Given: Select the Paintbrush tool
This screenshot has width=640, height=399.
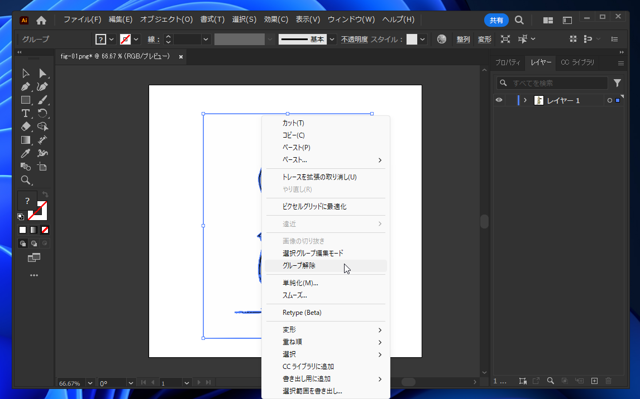Looking at the screenshot, I should pyautogui.click(x=42, y=100).
